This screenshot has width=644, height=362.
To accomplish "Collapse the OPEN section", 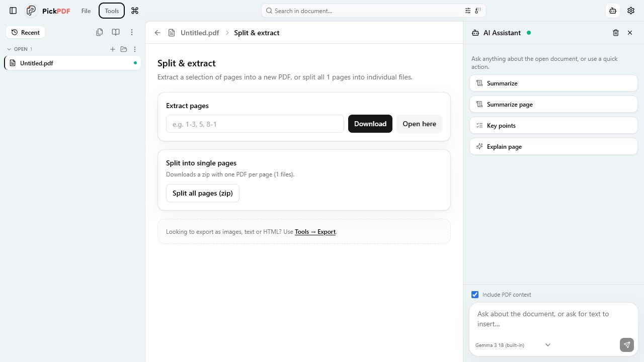I will 20,49.
